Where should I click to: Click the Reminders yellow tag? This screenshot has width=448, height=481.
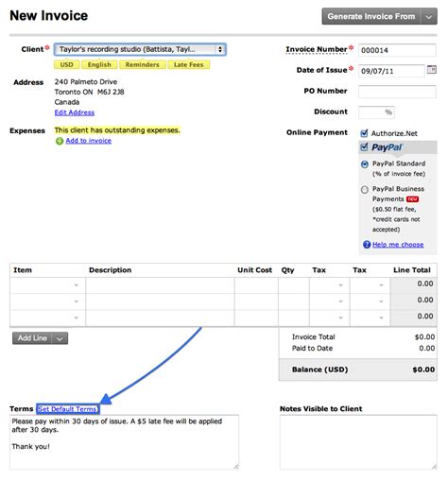(143, 64)
